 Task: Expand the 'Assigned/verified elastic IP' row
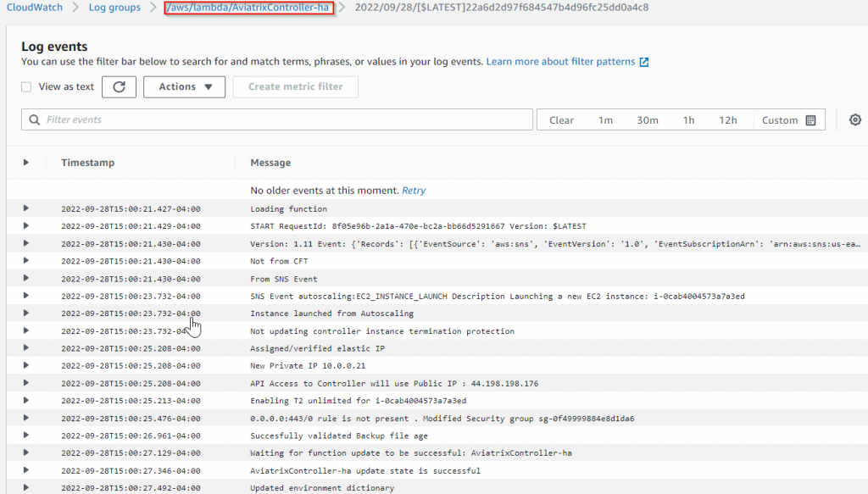(26, 348)
